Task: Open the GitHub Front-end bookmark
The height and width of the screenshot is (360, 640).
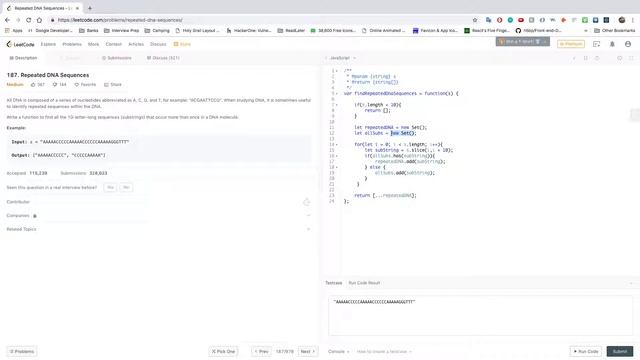Action: 538,31
